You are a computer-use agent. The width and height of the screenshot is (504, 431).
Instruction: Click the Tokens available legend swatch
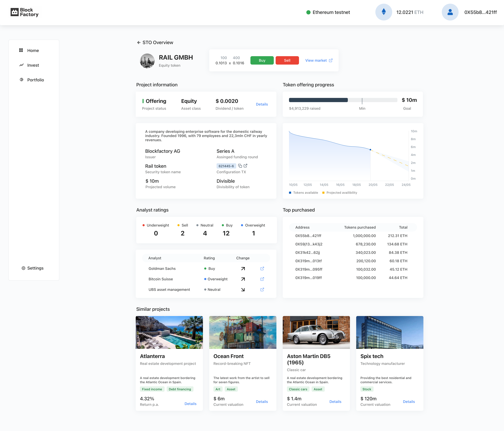point(290,193)
